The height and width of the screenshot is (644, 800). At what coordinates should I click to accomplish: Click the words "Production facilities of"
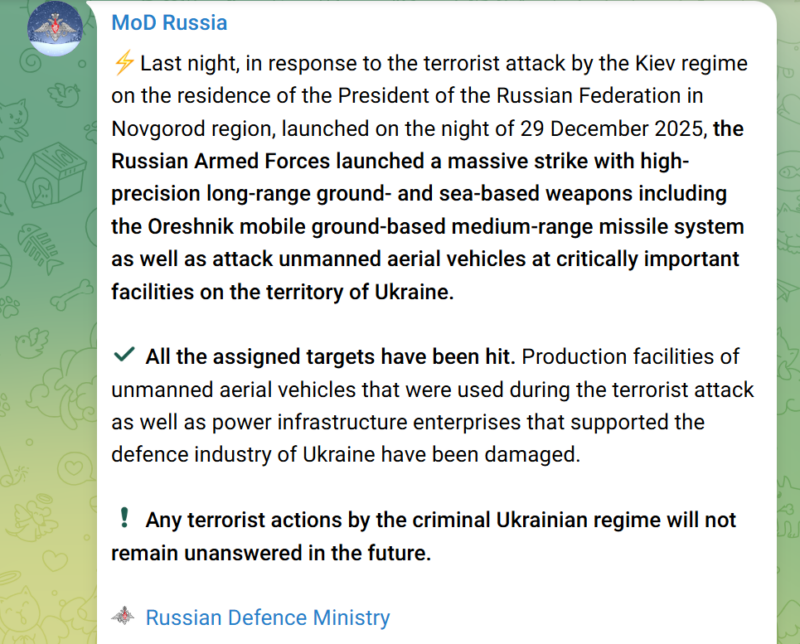coord(631,357)
